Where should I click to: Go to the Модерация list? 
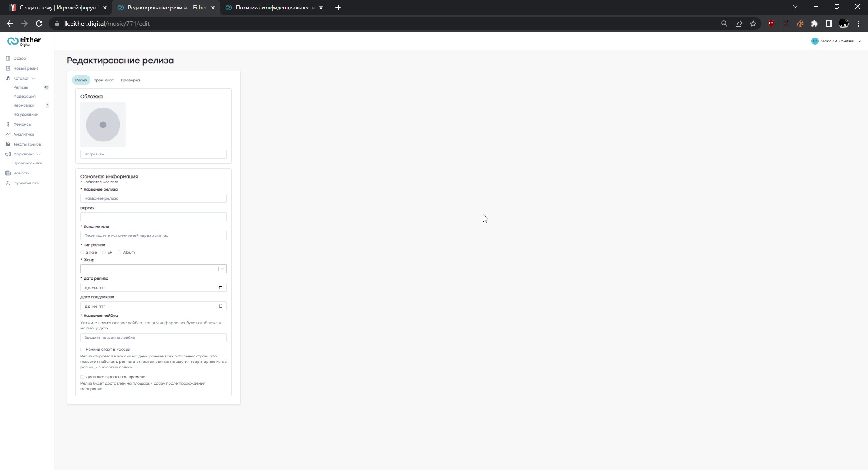[24, 96]
